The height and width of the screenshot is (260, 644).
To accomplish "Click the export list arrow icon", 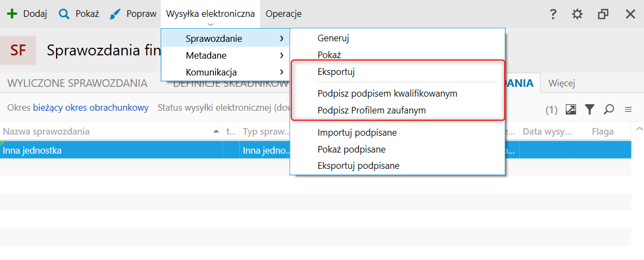I will click(571, 109).
